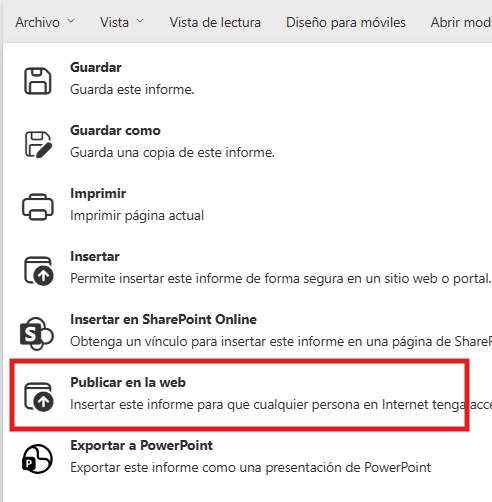The width and height of the screenshot is (492, 502).
Task: Click the Imprimir printer icon
Action: [x=38, y=207]
